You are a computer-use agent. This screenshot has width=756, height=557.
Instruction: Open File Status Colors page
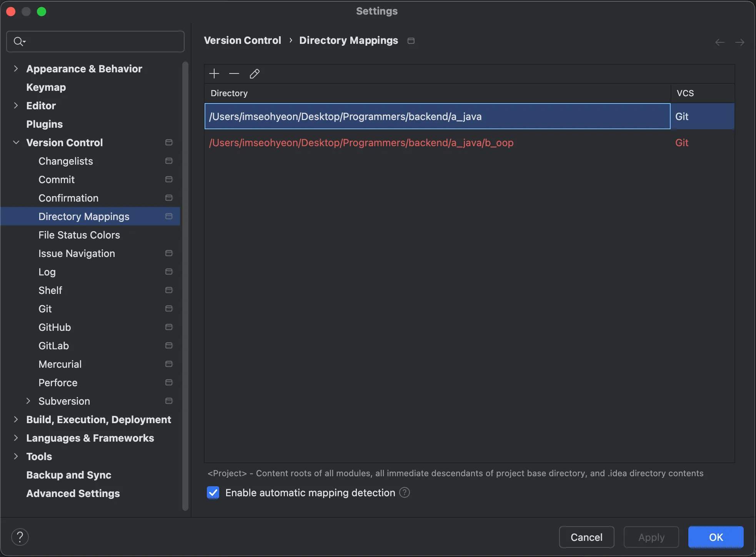tap(79, 235)
